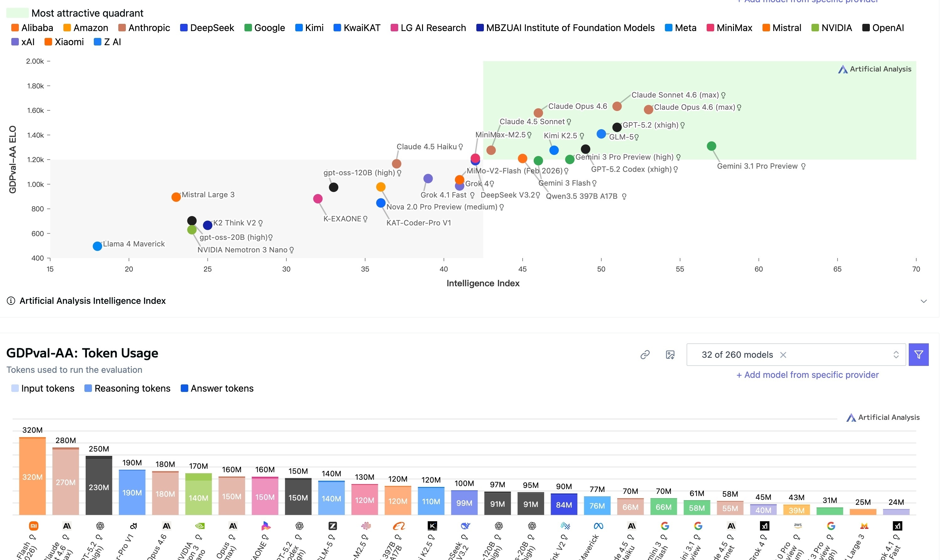Select the Meta logo under the 77M bar
Screen dimensions: 942x560
coord(598,526)
